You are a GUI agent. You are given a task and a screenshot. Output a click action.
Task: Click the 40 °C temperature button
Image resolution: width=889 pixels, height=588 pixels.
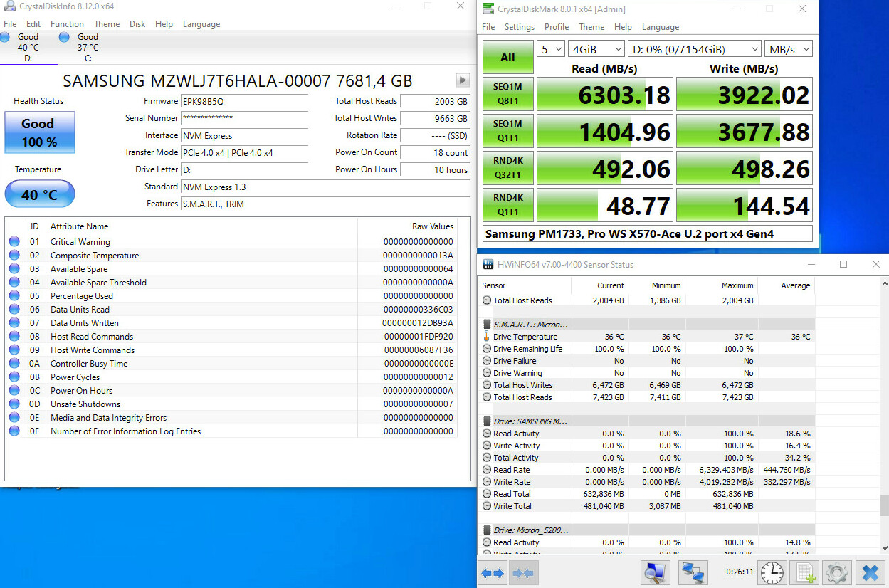pyautogui.click(x=40, y=194)
